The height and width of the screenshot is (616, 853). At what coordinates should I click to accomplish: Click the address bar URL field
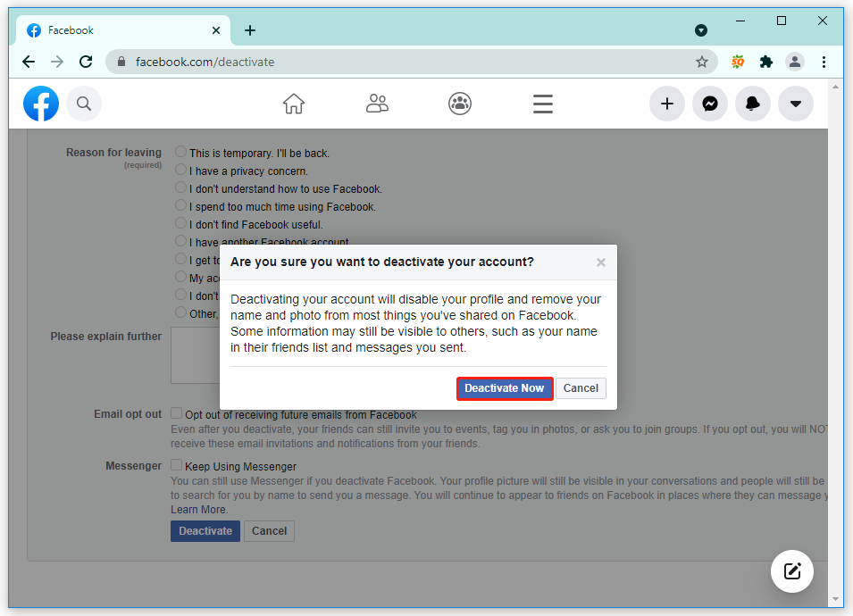coord(411,62)
